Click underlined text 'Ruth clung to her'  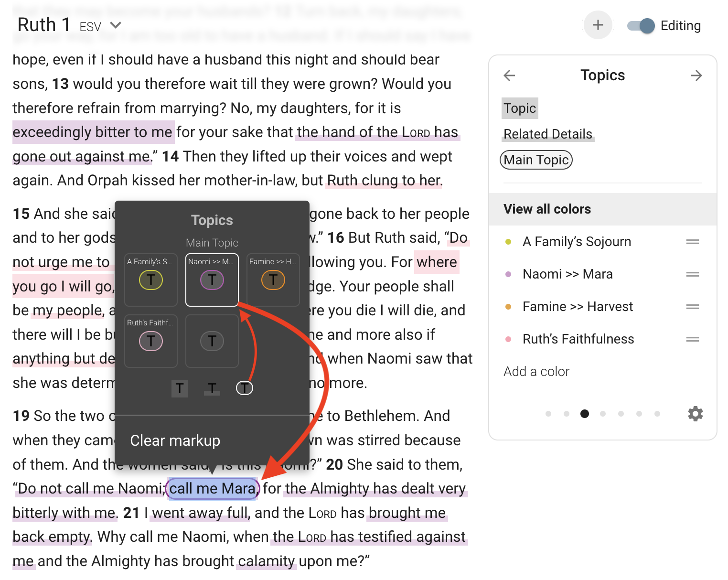click(x=384, y=181)
